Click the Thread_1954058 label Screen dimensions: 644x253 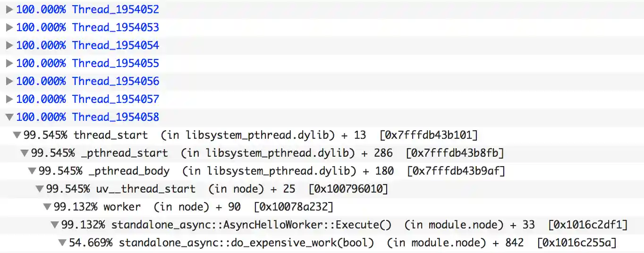(x=115, y=117)
